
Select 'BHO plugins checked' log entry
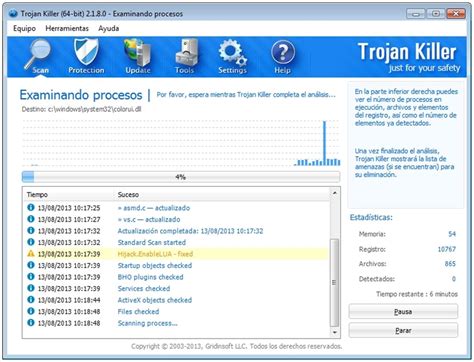(177, 277)
